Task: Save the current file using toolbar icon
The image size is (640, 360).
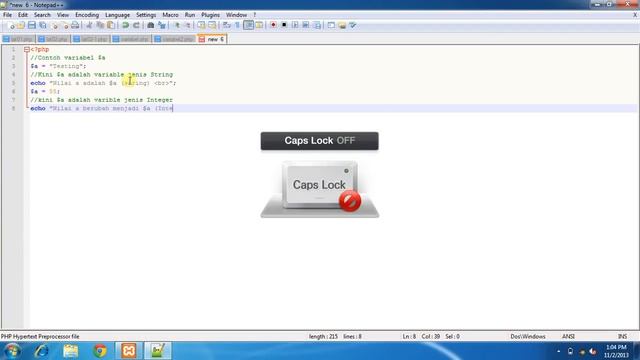Action: (x=31, y=25)
